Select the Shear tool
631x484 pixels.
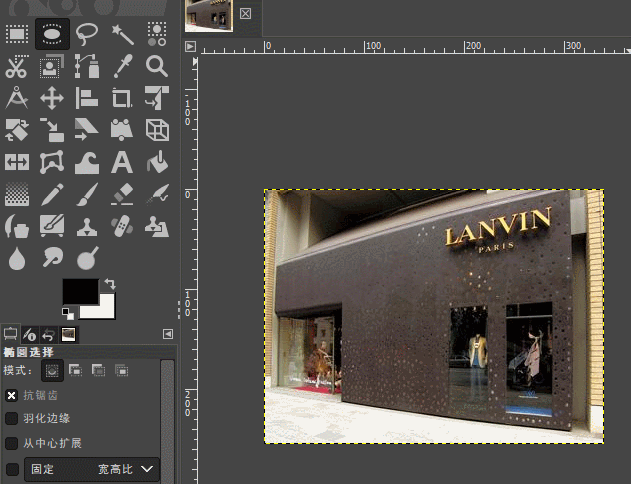(87, 130)
